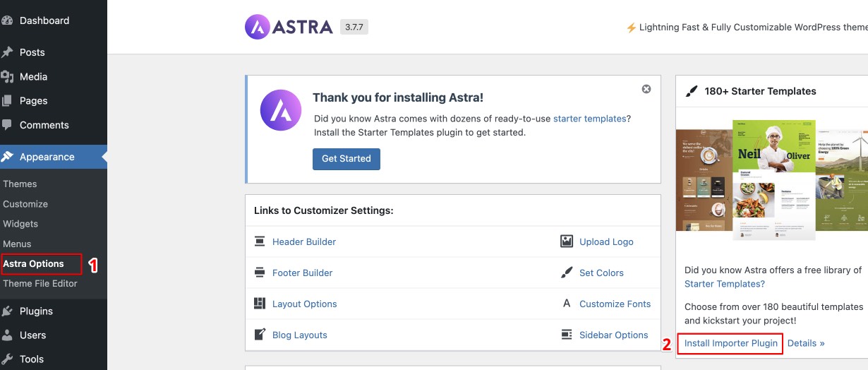
Task: Click the Dashboard gauge icon in sidebar
Action: pos(7,20)
